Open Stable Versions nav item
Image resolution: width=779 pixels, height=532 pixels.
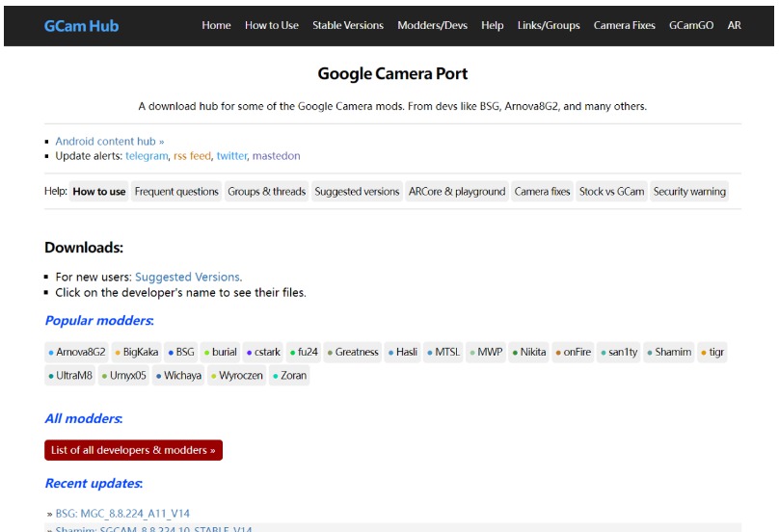click(x=348, y=25)
